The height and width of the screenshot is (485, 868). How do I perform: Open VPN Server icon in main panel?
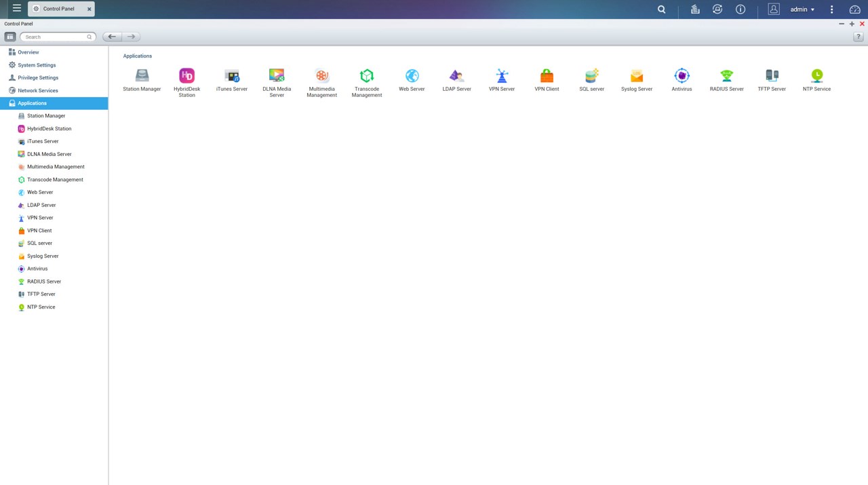502,75
